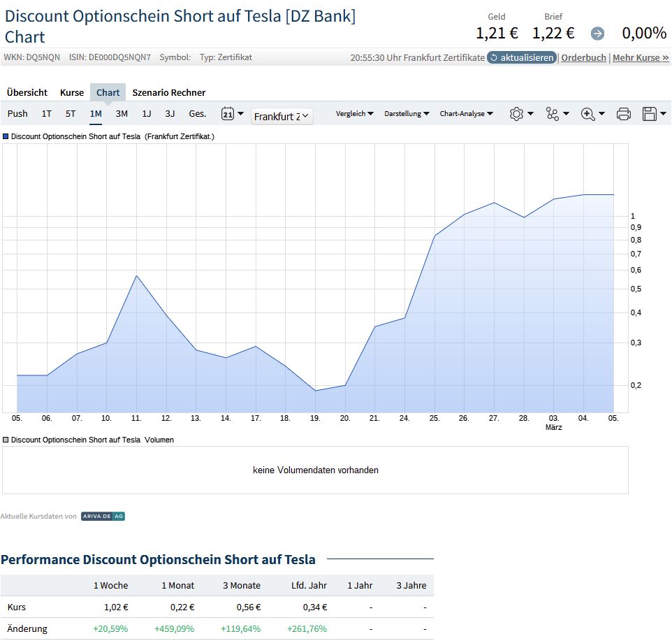Image resolution: width=672 pixels, height=641 pixels.
Task: Expand the Vergleich dropdown menu
Action: tap(354, 114)
